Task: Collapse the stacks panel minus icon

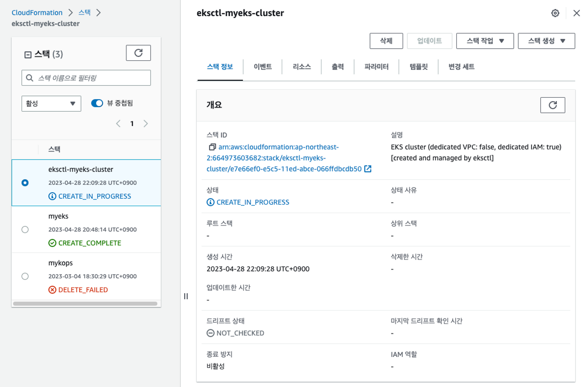Action: coord(28,55)
